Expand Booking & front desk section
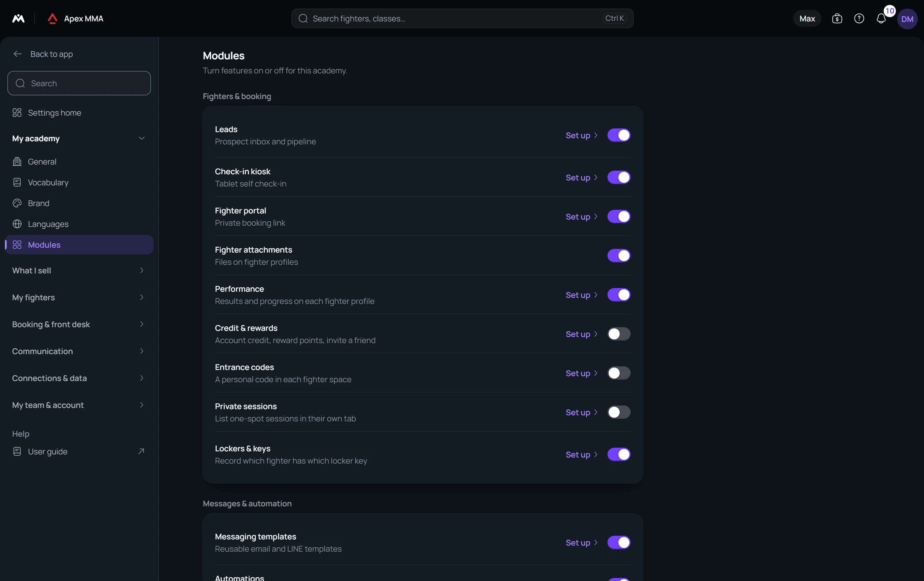 pyautogui.click(x=79, y=324)
